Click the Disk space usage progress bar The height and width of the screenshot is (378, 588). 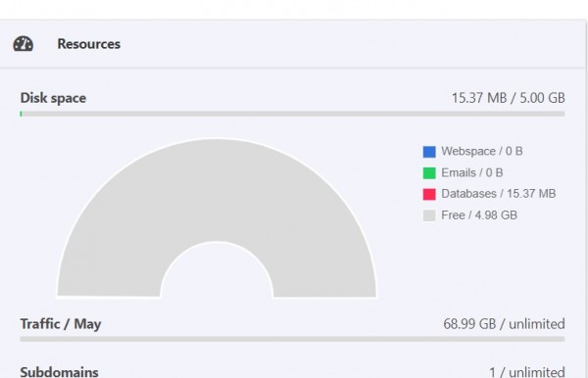[x=292, y=114]
